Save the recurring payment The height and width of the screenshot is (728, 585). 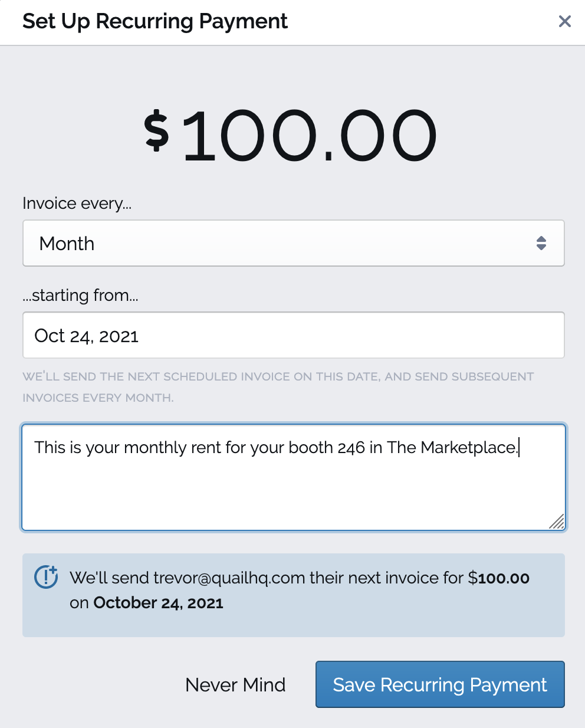point(440,684)
